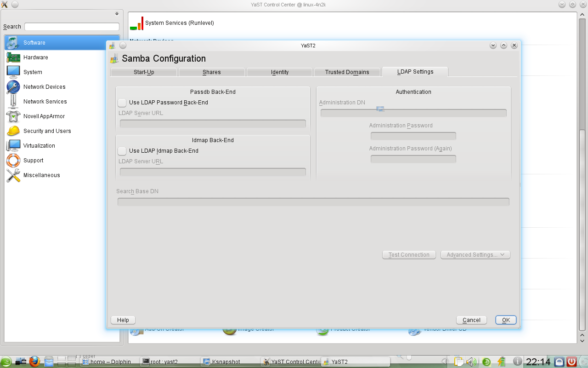The height and width of the screenshot is (368, 588).
Task: Click the virtual desktop pager in the panel
Action: tap(67, 362)
